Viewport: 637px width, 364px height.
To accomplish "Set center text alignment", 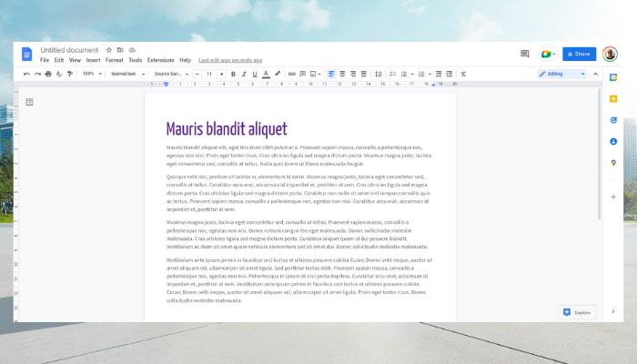I will (x=342, y=74).
